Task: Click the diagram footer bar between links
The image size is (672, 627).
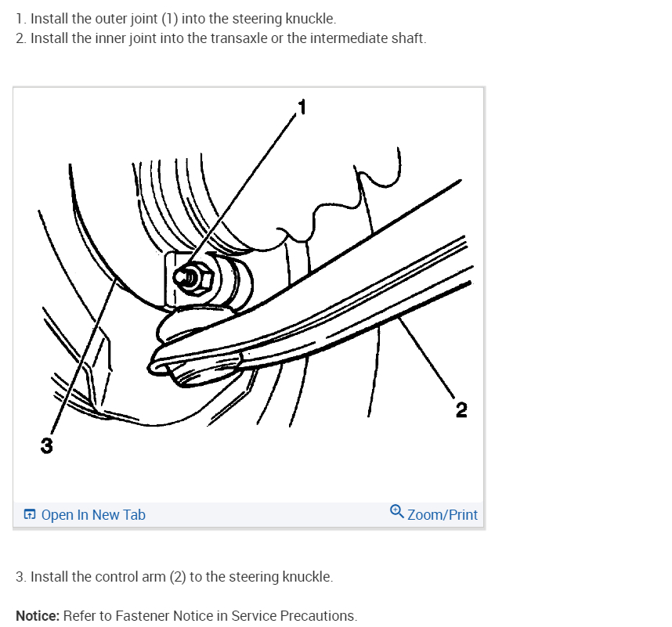Action: click(x=267, y=514)
